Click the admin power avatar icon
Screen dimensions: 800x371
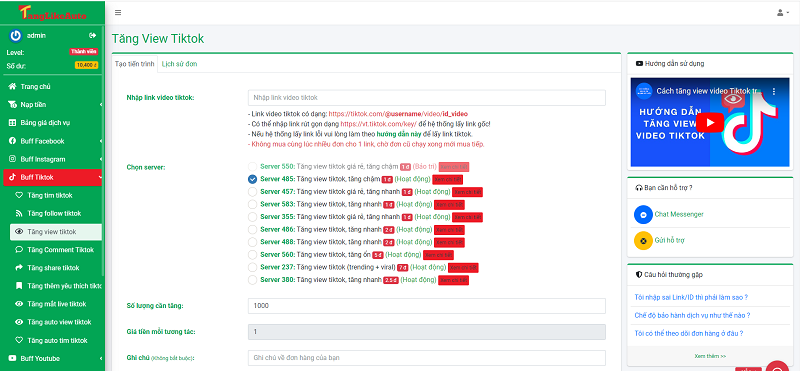(x=15, y=35)
